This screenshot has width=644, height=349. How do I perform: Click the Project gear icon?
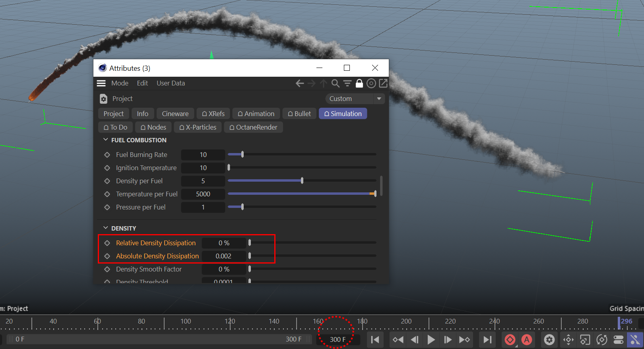pyautogui.click(x=103, y=99)
